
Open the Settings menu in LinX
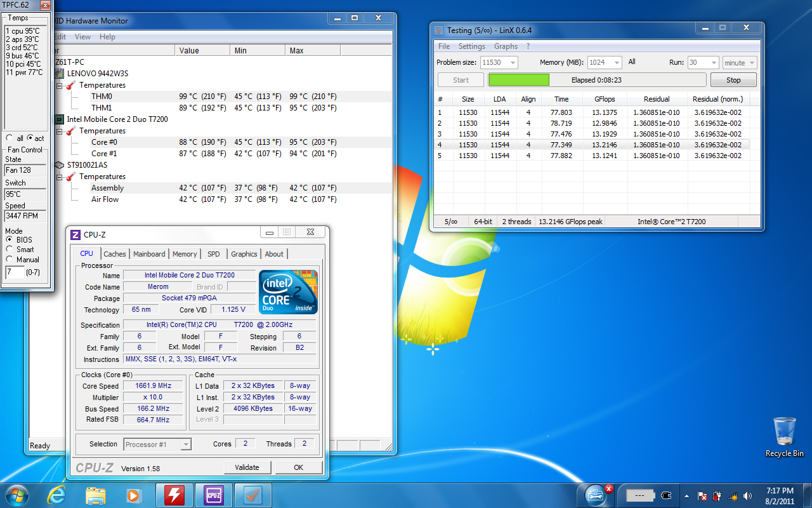pyautogui.click(x=471, y=46)
